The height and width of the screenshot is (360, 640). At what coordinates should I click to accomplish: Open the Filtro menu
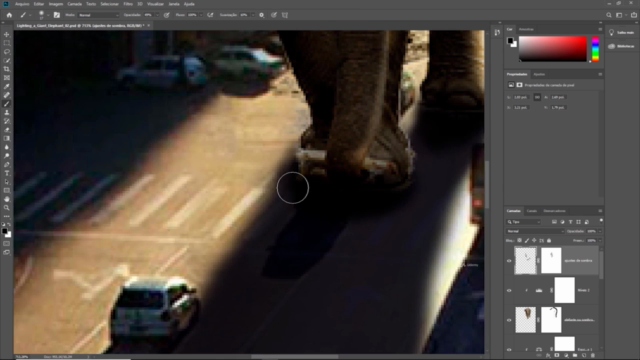tap(128, 4)
